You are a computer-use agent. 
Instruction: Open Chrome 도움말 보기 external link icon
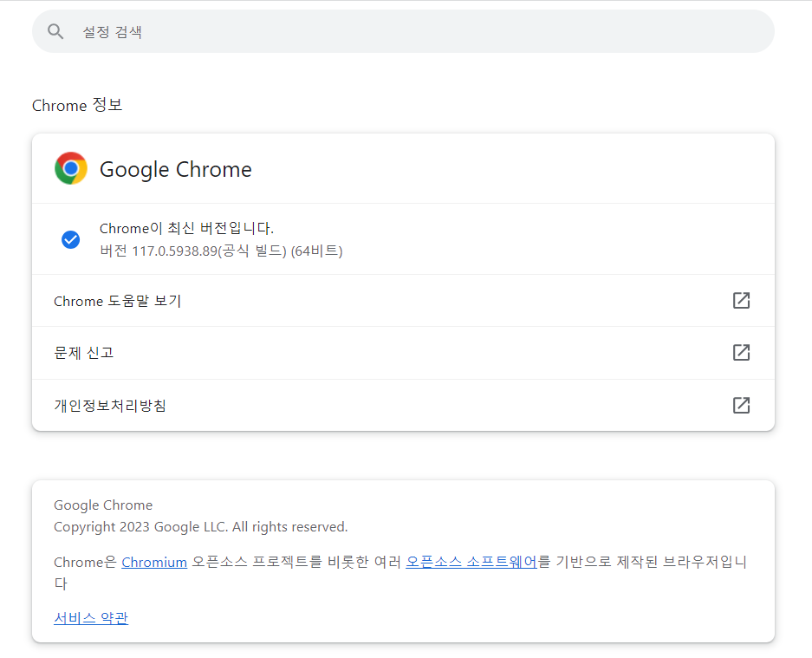(741, 300)
